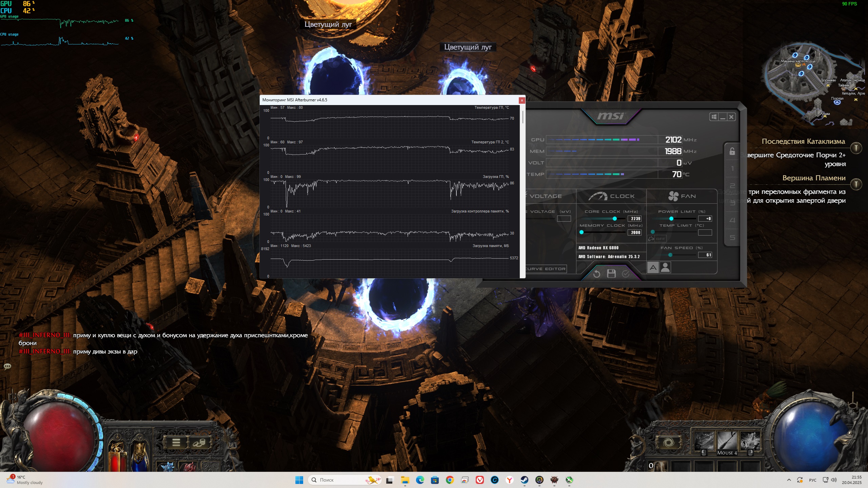Expand the first quest tracker T button

point(856,148)
